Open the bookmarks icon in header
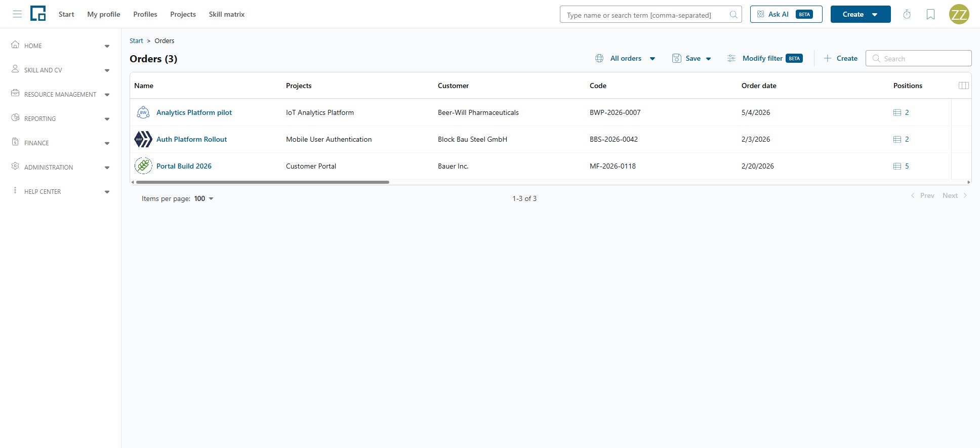980x448 pixels. (930, 14)
